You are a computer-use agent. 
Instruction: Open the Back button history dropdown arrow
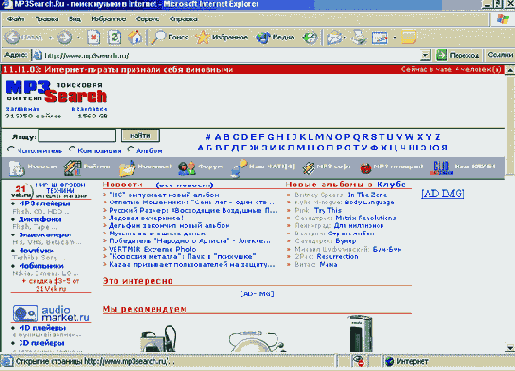[51, 37]
